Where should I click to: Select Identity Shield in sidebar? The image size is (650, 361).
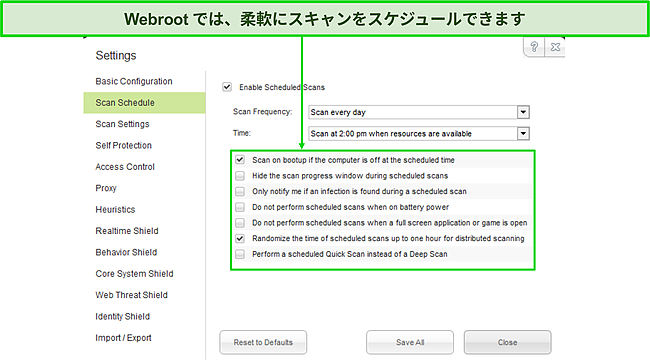pyautogui.click(x=122, y=317)
